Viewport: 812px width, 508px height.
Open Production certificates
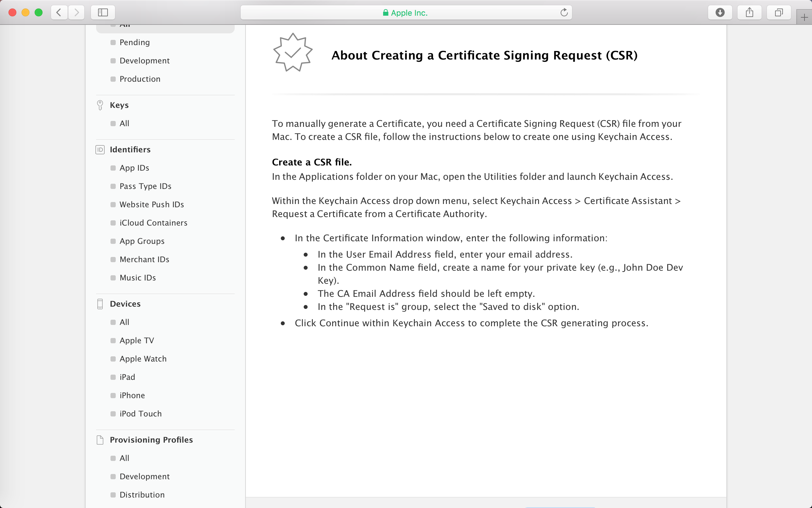pyautogui.click(x=140, y=79)
